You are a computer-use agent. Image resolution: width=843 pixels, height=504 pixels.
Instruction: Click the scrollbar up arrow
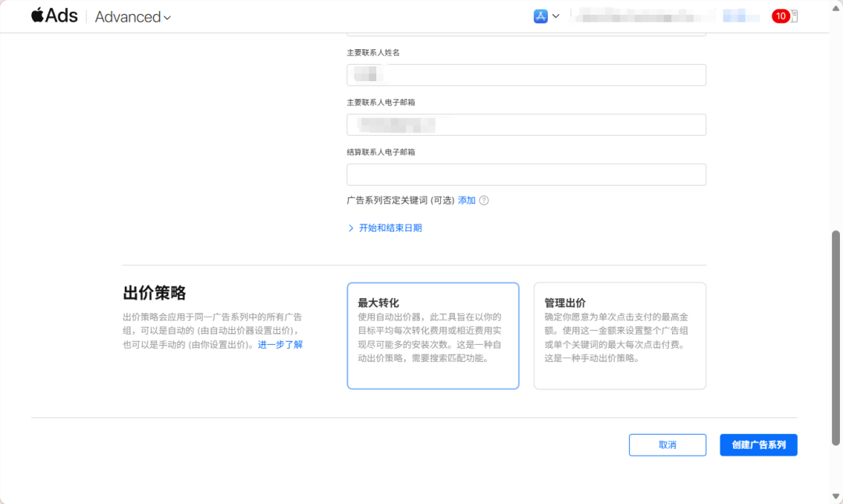[835, 8]
